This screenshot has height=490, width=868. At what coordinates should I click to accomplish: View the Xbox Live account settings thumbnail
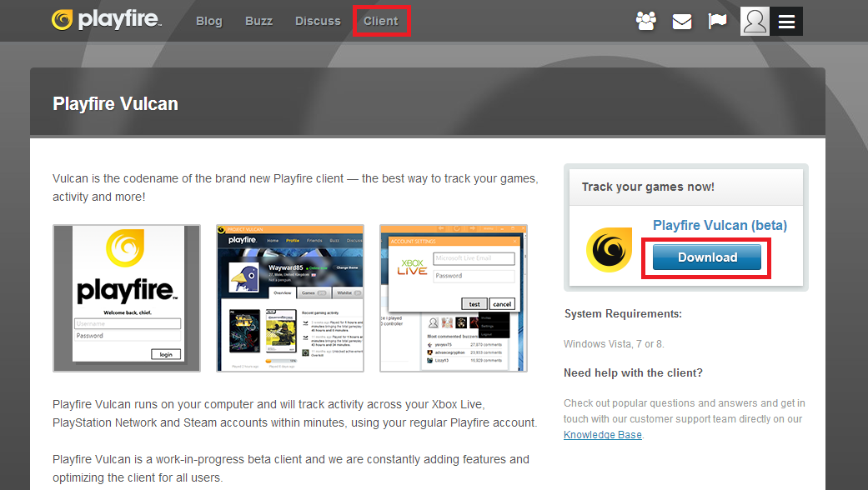(454, 298)
